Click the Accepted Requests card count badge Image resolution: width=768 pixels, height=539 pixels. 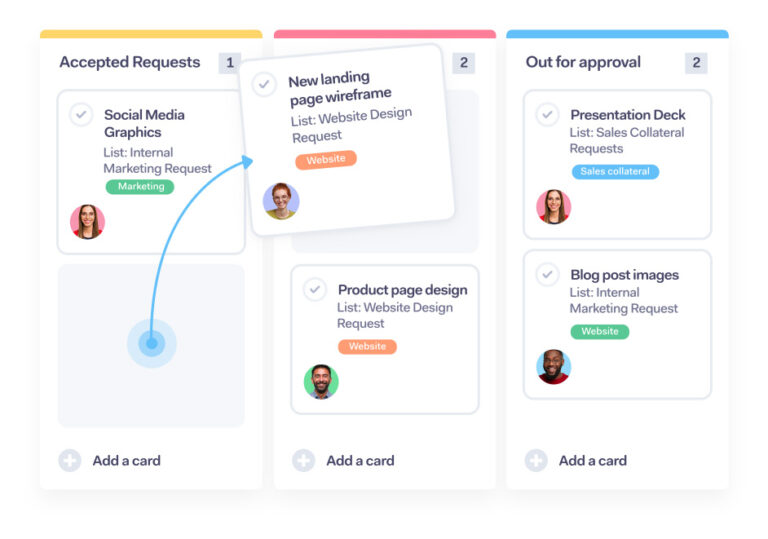(x=230, y=63)
